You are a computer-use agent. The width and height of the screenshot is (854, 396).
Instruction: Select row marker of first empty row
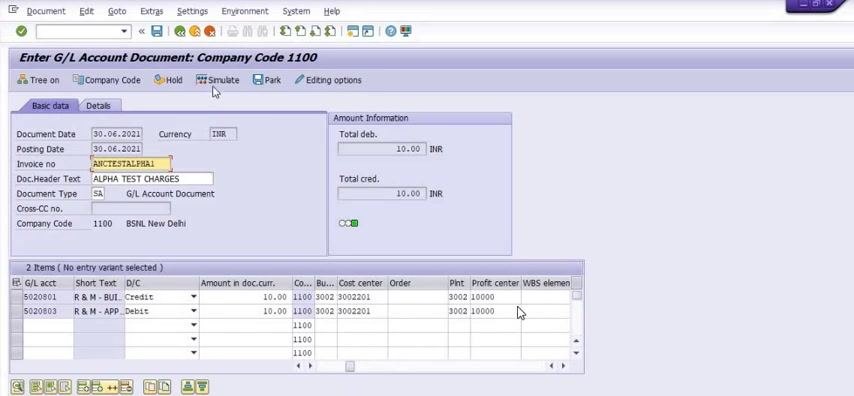[16, 325]
